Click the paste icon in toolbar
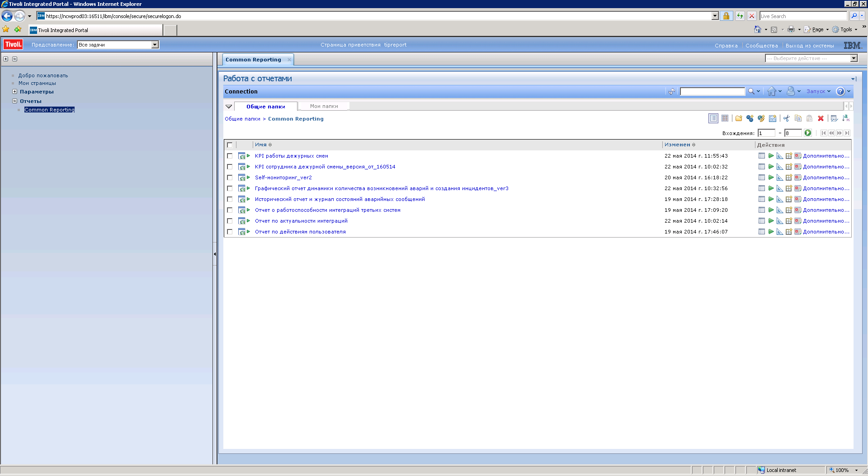 pos(809,118)
